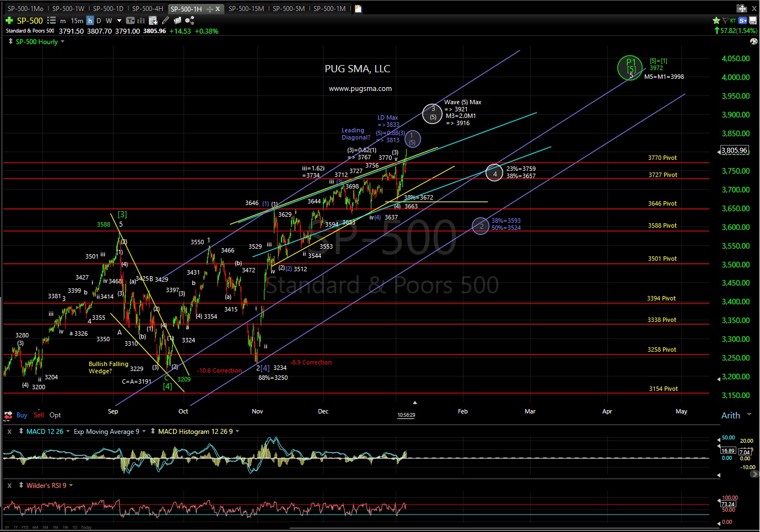The height and width of the screenshot is (532, 760).
Task: Switch to the SP-500-1D tab
Action: tap(107, 8)
